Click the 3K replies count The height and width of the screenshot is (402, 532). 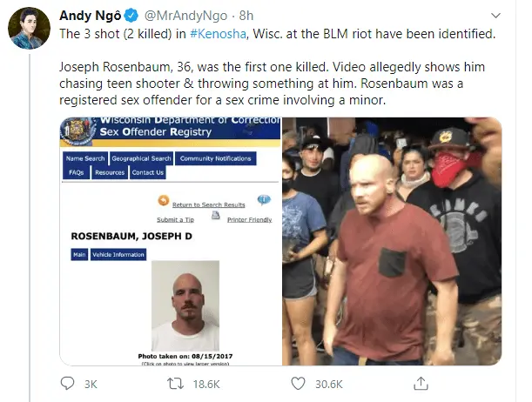click(x=91, y=385)
